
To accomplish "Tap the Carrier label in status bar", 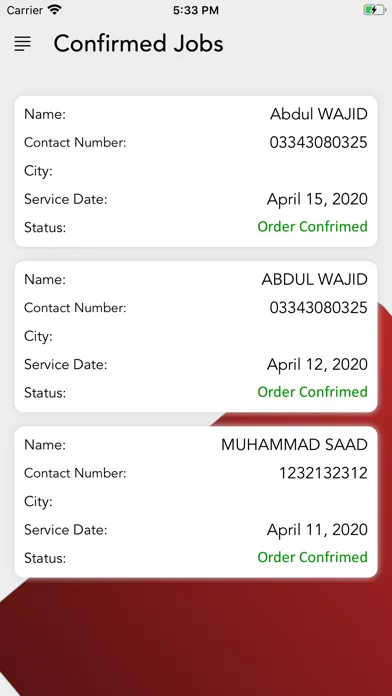I will point(25,10).
